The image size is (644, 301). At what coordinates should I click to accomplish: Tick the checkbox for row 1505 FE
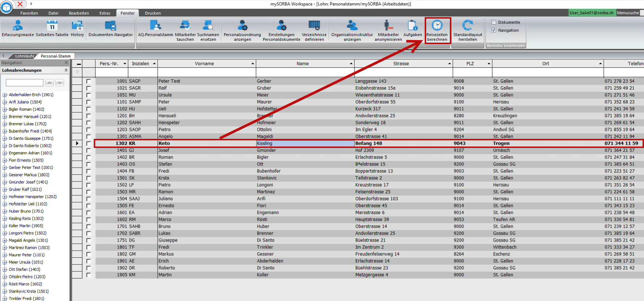[x=88, y=206]
